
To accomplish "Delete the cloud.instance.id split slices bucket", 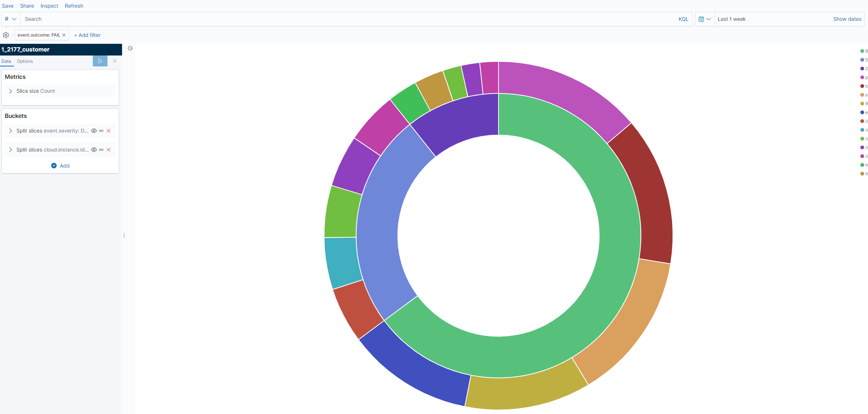I will pyautogui.click(x=109, y=150).
